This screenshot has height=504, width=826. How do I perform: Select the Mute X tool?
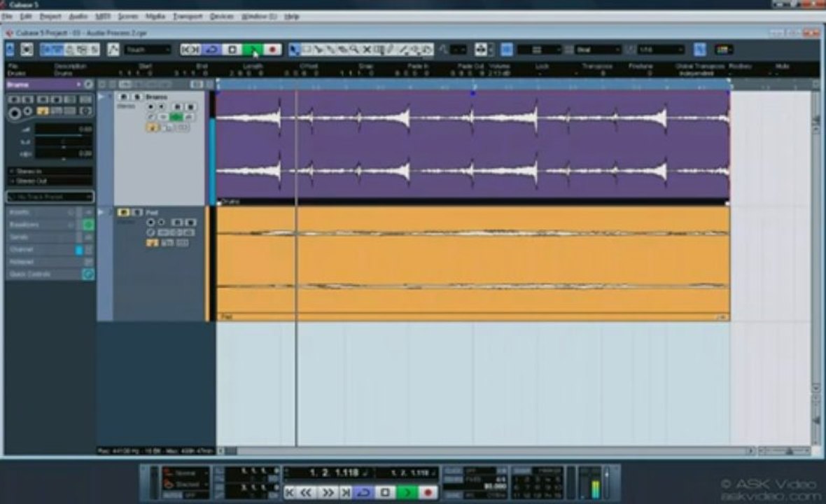[367, 50]
